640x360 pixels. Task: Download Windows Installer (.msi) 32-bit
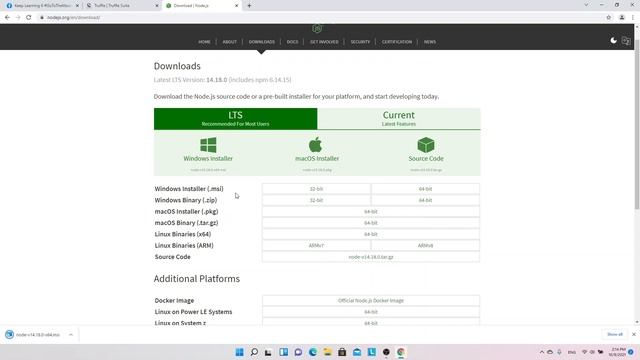point(316,189)
